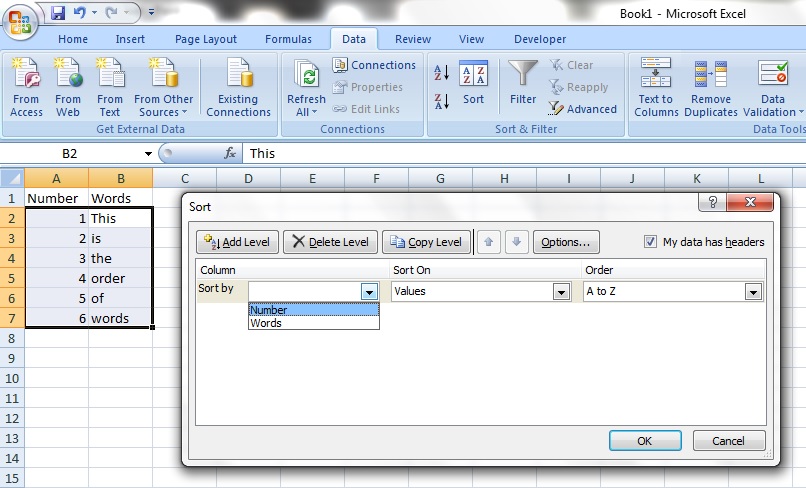Click the Office button logo
The height and width of the screenshot is (488, 806).
click(20, 20)
